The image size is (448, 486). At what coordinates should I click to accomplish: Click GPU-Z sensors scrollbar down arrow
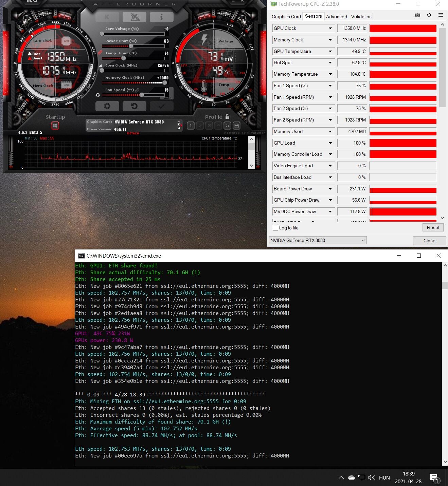coord(442,218)
